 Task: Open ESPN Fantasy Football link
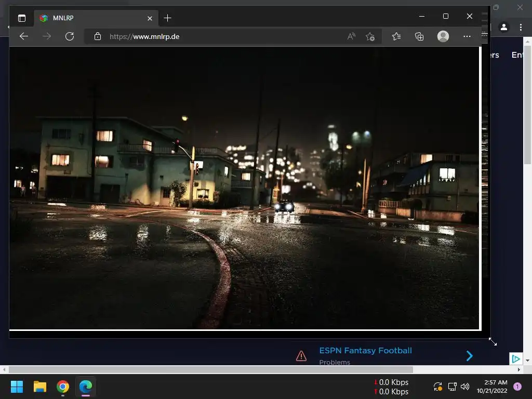point(365,351)
